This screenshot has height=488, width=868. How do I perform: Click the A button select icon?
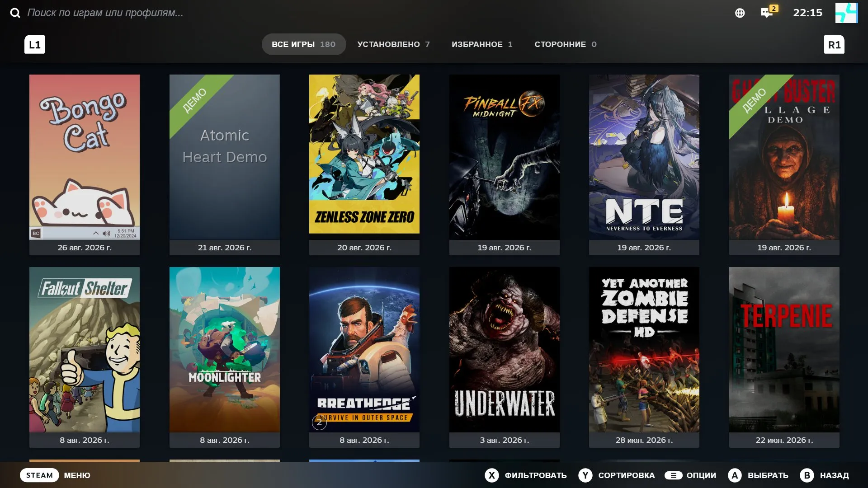[735, 475]
